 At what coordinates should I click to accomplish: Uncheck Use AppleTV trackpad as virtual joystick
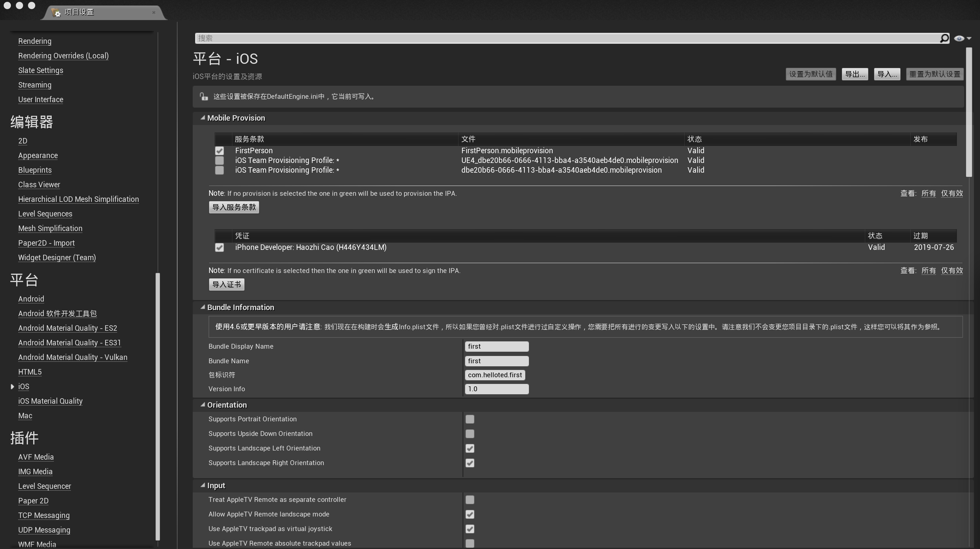pyautogui.click(x=470, y=529)
